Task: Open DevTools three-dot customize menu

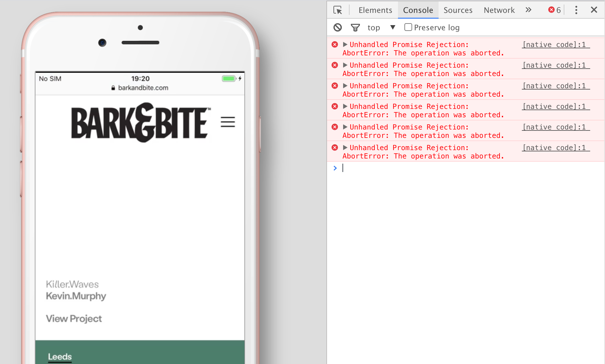Action: pos(576,10)
